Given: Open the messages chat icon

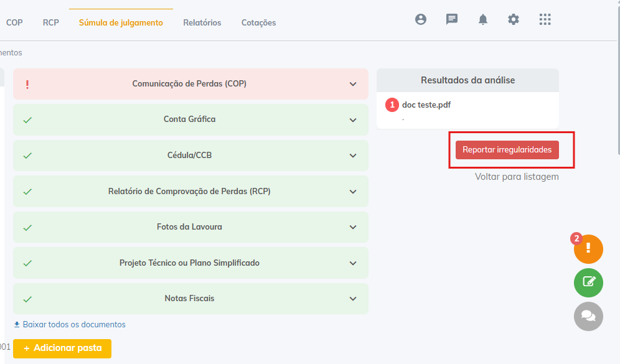Looking at the screenshot, I should click(452, 19).
